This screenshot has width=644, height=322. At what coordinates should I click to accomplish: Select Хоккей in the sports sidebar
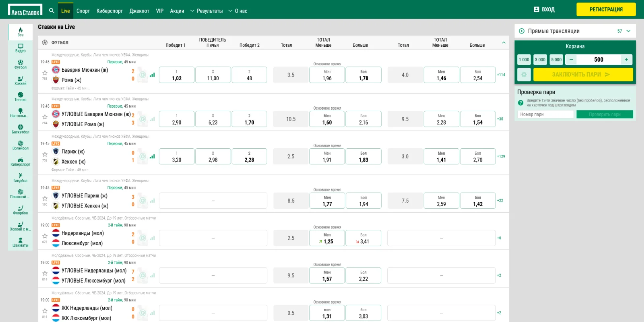tap(21, 81)
